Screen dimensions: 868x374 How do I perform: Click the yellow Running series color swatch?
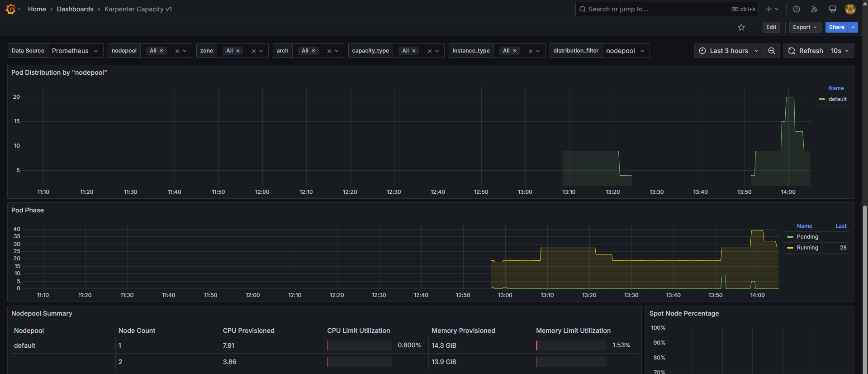[790, 248]
